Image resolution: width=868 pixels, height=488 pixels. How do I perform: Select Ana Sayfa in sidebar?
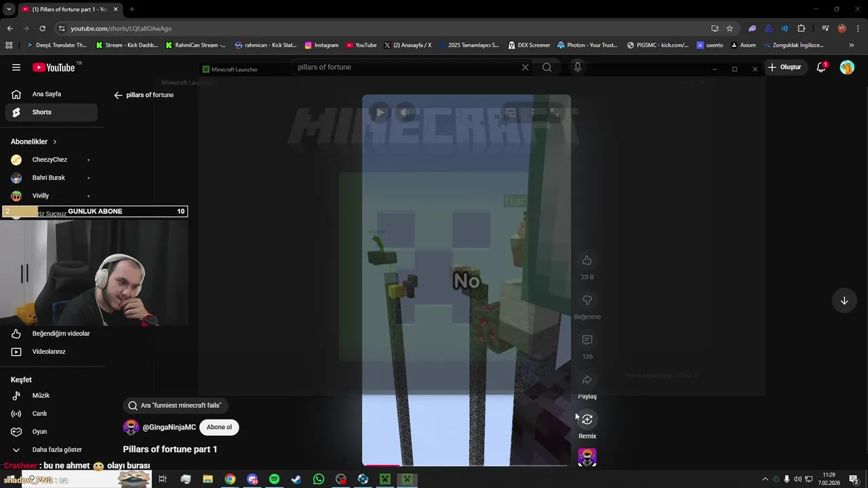pyautogui.click(x=52, y=94)
